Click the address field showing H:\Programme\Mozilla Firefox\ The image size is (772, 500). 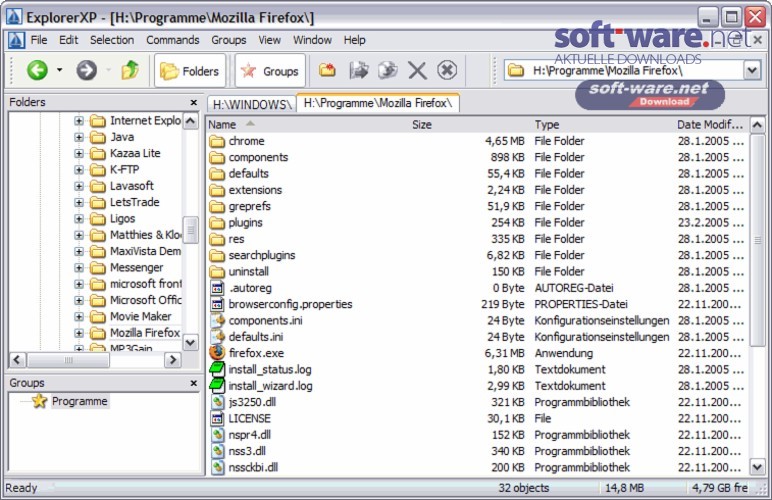coord(624,70)
